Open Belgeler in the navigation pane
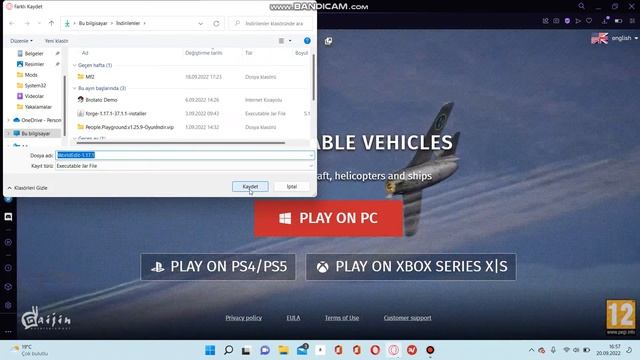Image resolution: width=640 pixels, height=360 pixels. [x=34, y=53]
